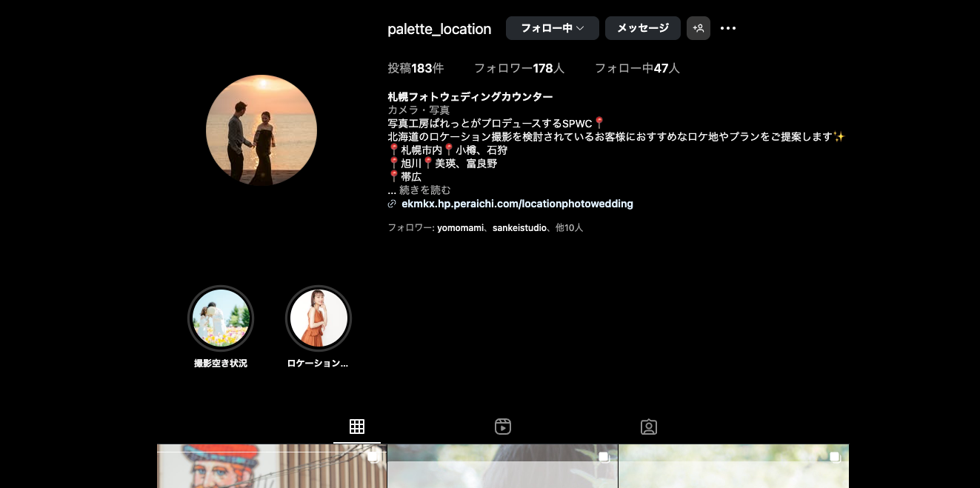Screen dimensions: 980x488
Task: Open the tagged photos tab
Action: pos(649,427)
